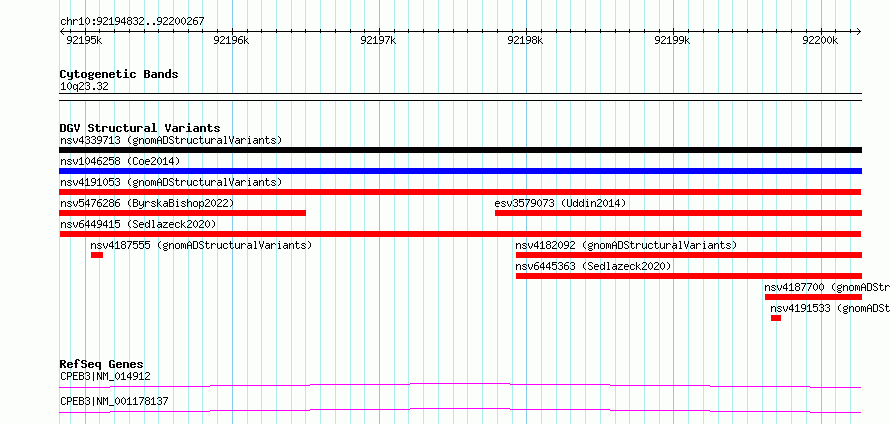This screenshot has height=424, width=890.
Task: Click the 92199k ruler mark
Action: 673,40
